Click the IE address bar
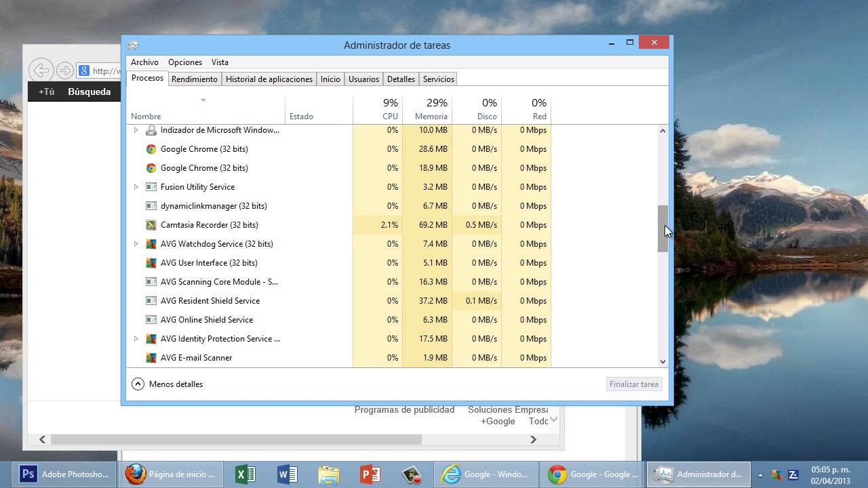868x488 pixels. tap(99, 70)
